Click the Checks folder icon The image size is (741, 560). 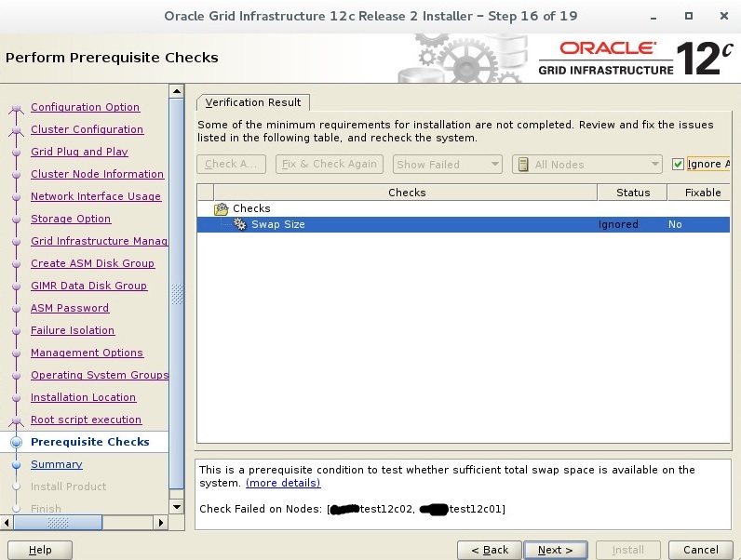coord(221,208)
